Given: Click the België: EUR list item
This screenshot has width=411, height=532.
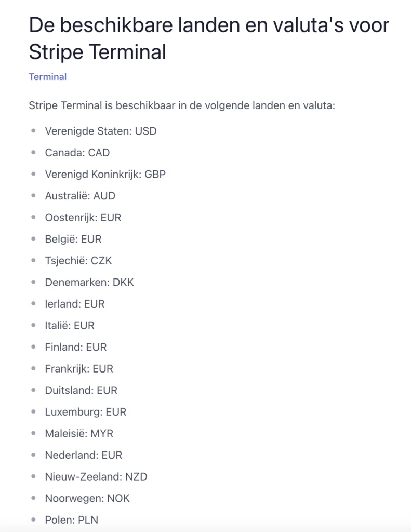Looking at the screenshot, I should click(73, 240).
